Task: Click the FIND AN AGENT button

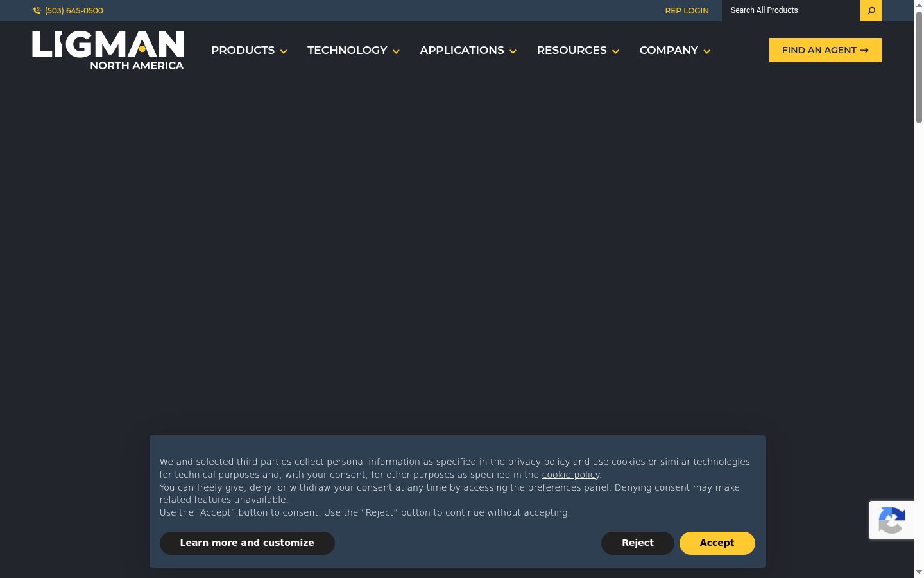Action: (825, 50)
